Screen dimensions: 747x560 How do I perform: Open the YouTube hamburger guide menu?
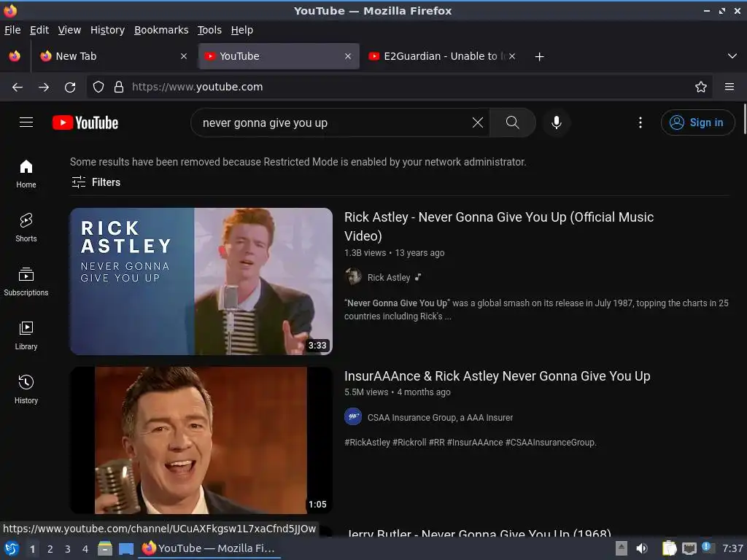pyautogui.click(x=26, y=122)
